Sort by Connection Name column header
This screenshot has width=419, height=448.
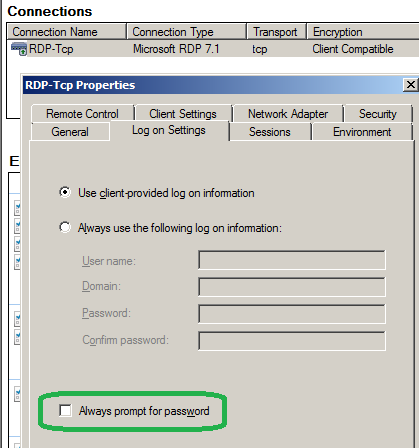tap(67, 32)
